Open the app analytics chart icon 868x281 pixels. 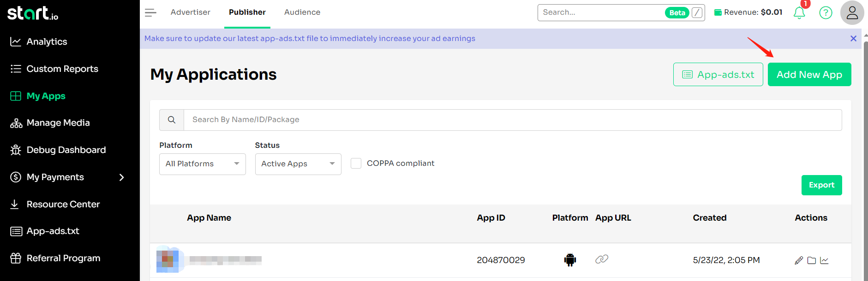pos(825,260)
